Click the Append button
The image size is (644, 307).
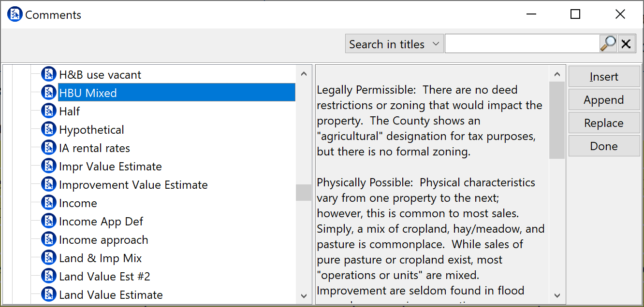click(604, 100)
